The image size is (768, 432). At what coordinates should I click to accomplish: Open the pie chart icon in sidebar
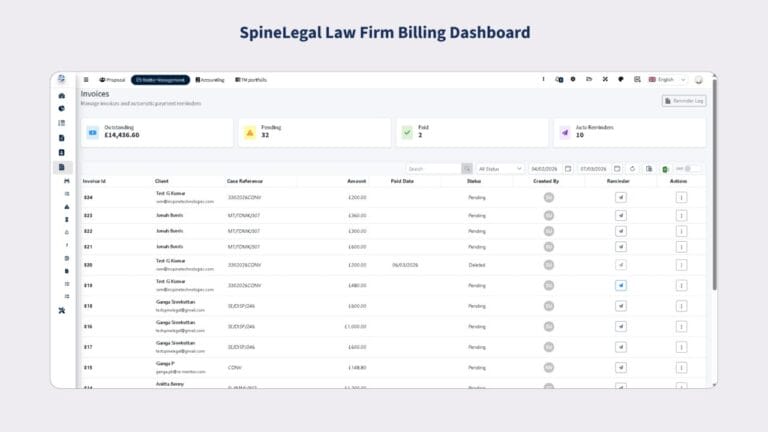coord(62,109)
